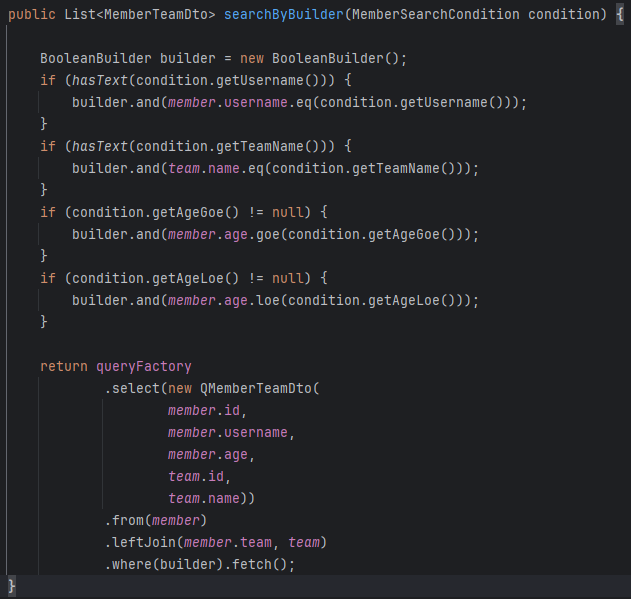Image resolution: width=631 pixels, height=599 pixels.
Task: Click null in getAgeLoe if-condition
Action: pos(288,278)
